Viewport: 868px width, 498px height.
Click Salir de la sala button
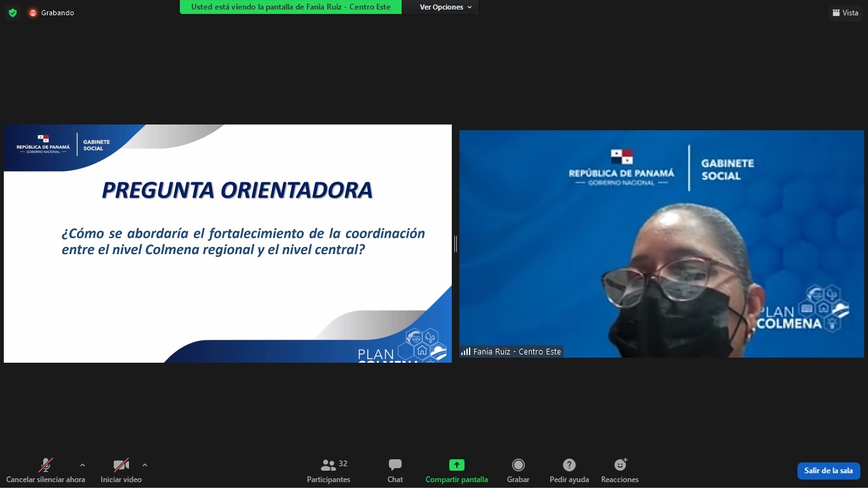pos(829,471)
